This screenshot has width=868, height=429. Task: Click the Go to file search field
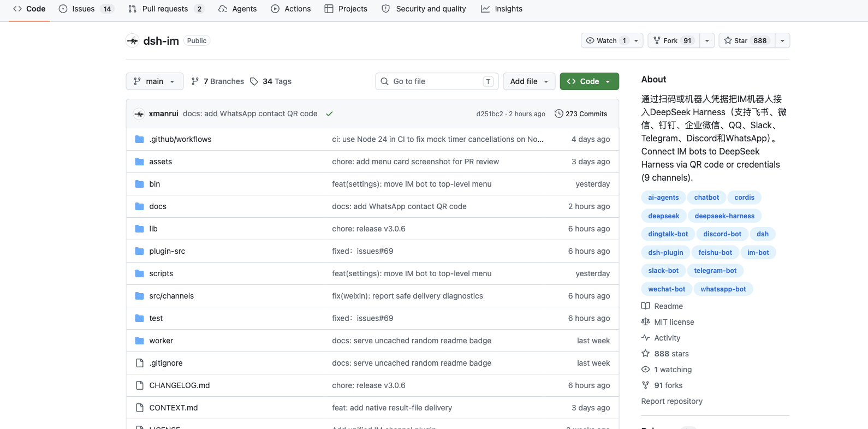(x=437, y=81)
